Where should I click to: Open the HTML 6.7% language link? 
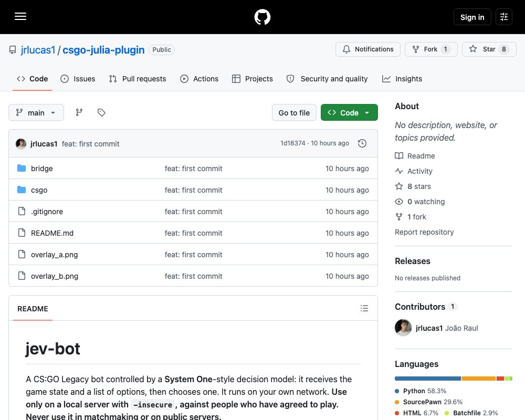416,413
